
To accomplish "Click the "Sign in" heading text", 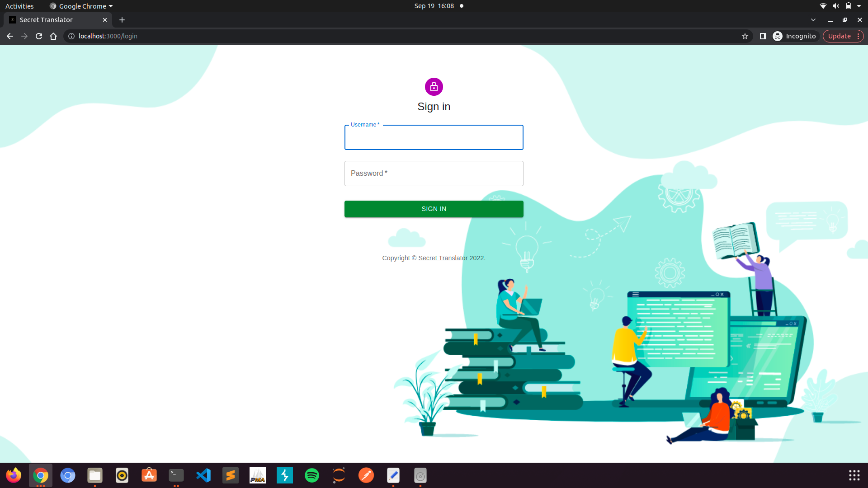I will 434,107.
